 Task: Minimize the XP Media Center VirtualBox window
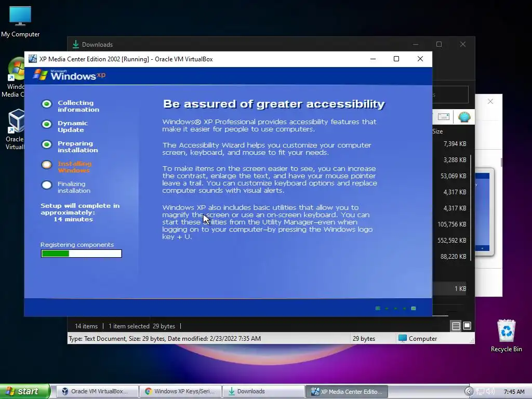pyautogui.click(x=373, y=59)
